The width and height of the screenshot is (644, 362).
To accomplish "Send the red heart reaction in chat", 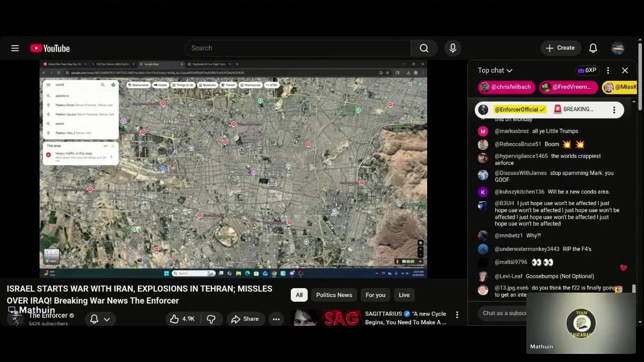I will click(x=623, y=268).
